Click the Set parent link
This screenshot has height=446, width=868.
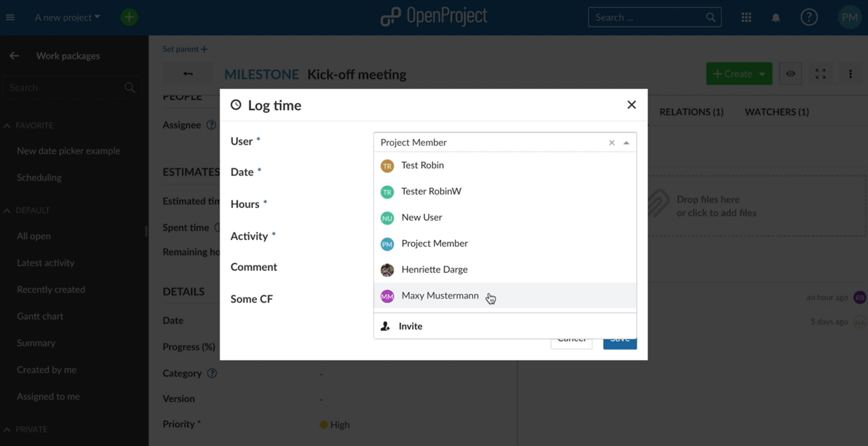click(x=185, y=49)
